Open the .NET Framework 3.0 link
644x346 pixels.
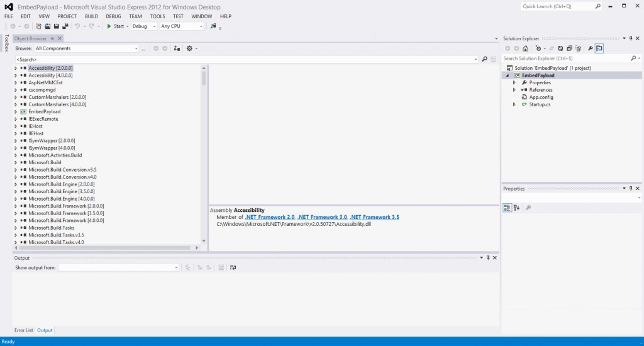coord(322,217)
